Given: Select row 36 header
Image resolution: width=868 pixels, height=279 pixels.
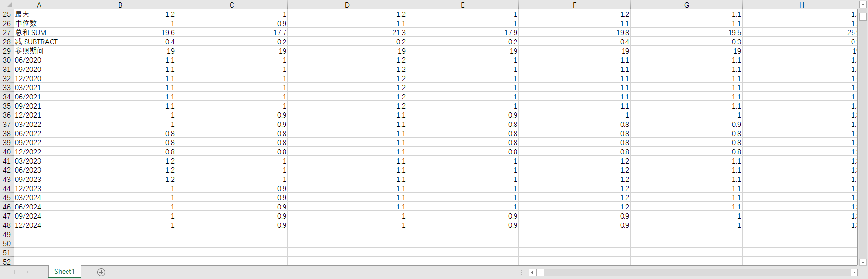Looking at the screenshot, I should 7,115.
